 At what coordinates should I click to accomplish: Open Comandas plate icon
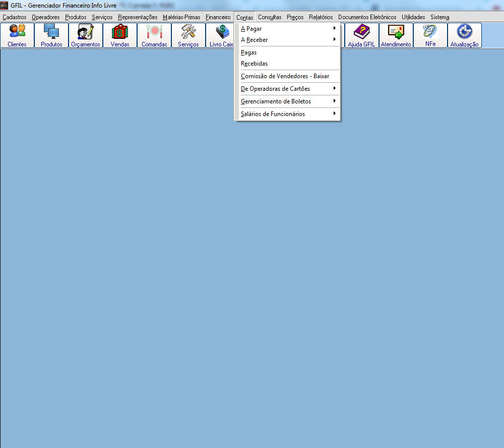pyautogui.click(x=154, y=35)
